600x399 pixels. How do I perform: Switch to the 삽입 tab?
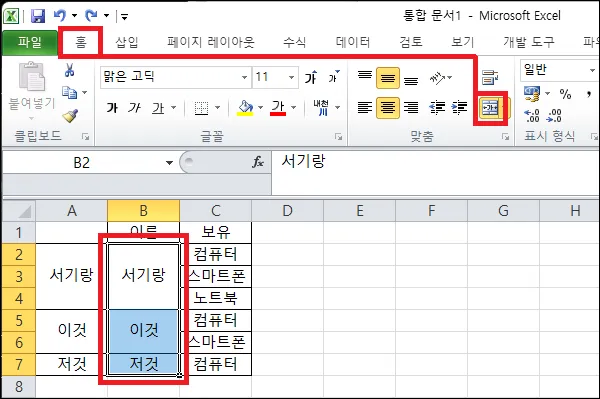(x=127, y=42)
